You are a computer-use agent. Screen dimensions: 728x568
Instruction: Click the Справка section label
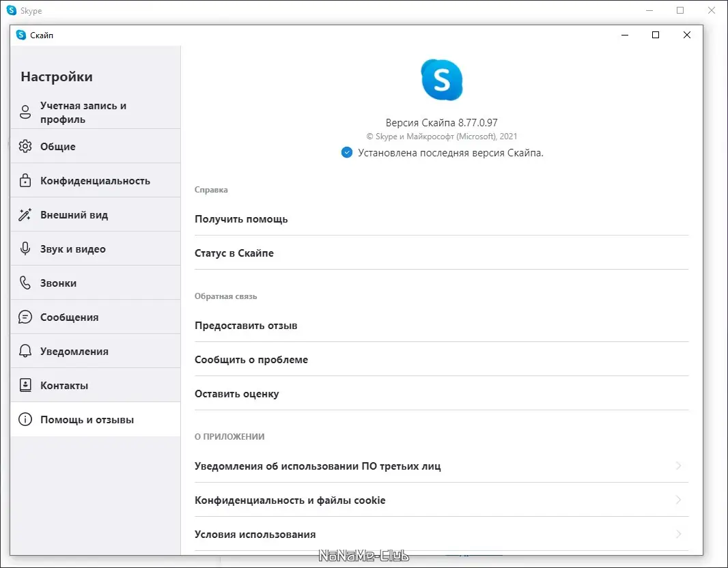tap(211, 189)
